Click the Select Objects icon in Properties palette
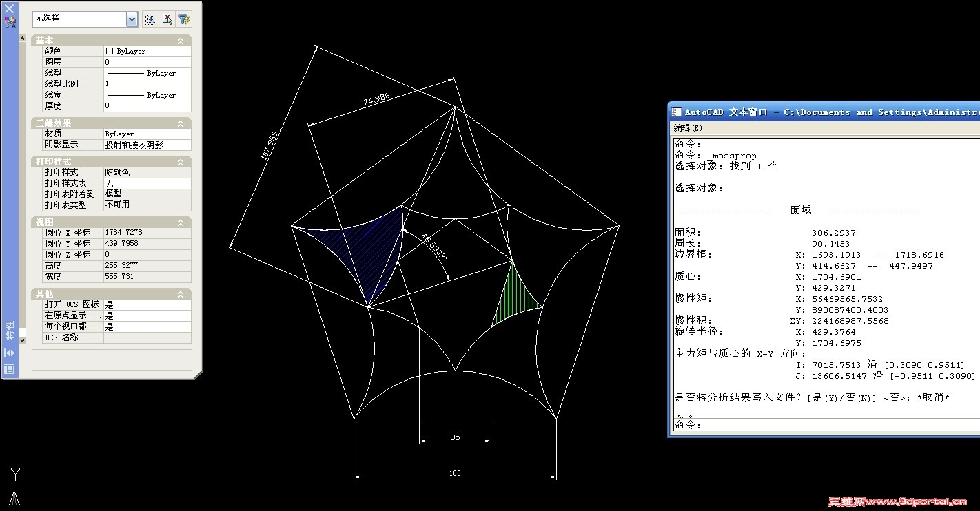 (167, 19)
